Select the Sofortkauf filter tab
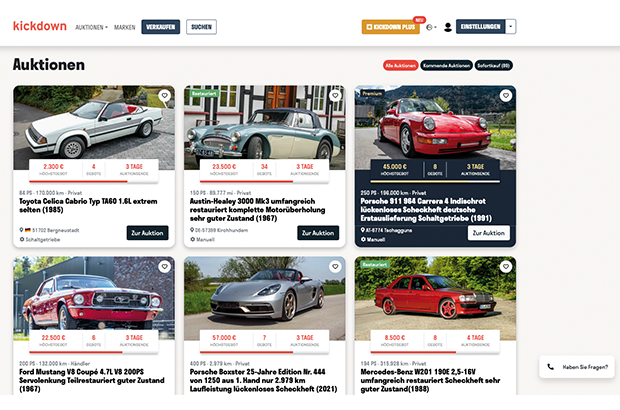Image resolution: width=620 pixels, height=410 pixels. [493, 66]
